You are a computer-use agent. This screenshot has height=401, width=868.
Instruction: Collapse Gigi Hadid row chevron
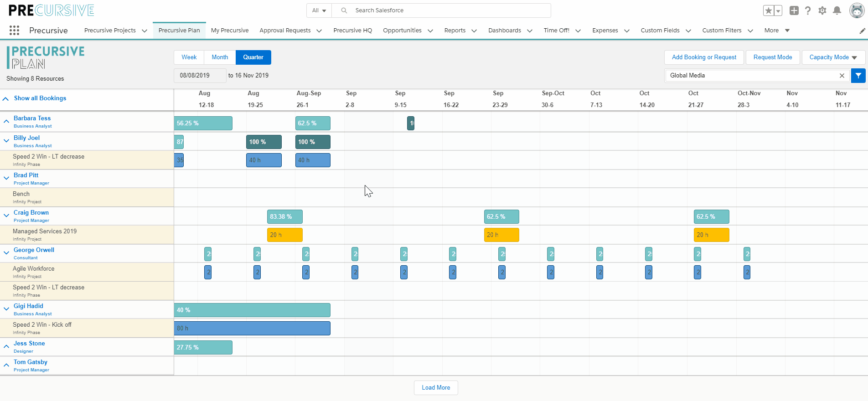(6, 309)
